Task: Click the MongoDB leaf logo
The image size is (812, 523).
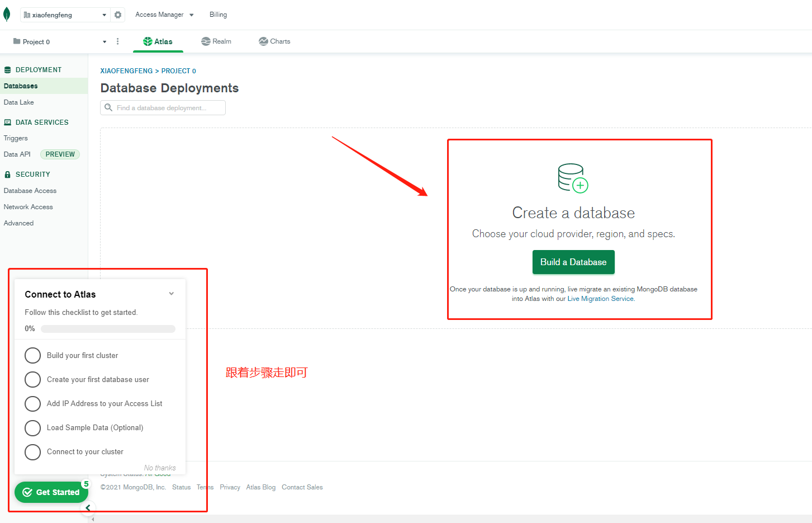Action: click(7, 15)
